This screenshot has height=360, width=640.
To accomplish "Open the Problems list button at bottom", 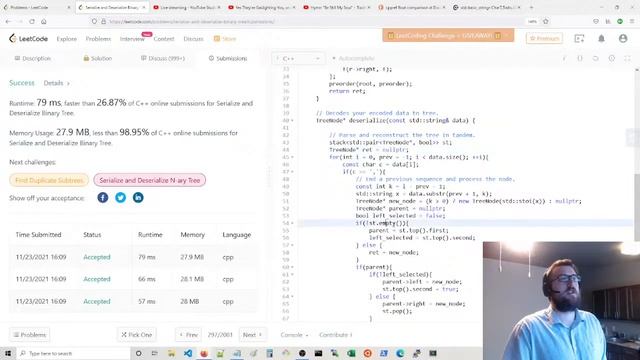I will 29,335.
